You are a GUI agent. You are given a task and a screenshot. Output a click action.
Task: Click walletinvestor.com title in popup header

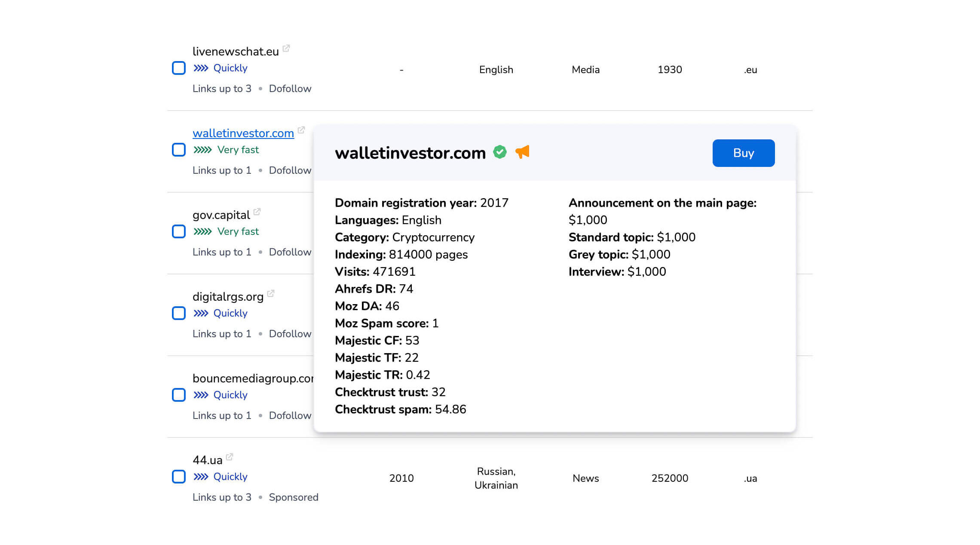410,153
